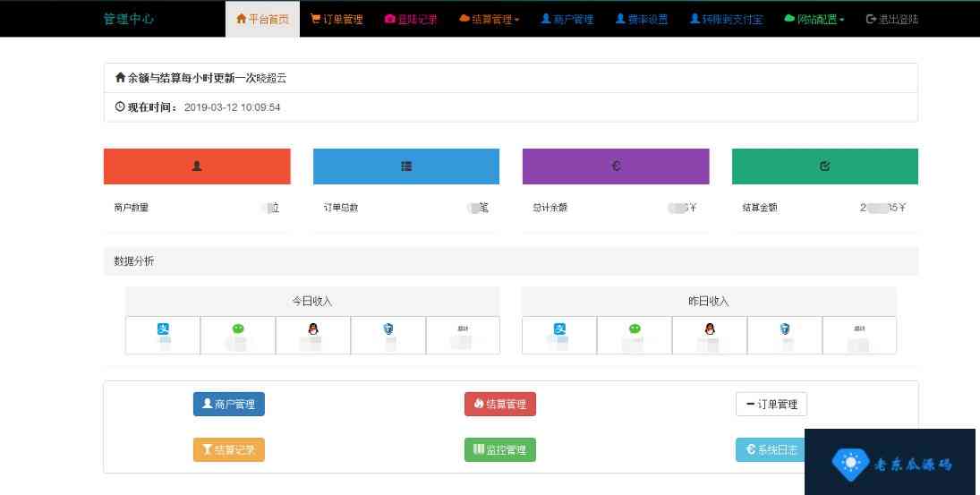Expand the 结算管理 dropdown in navbar
The width and height of the screenshot is (980, 495).
pyautogui.click(x=489, y=19)
